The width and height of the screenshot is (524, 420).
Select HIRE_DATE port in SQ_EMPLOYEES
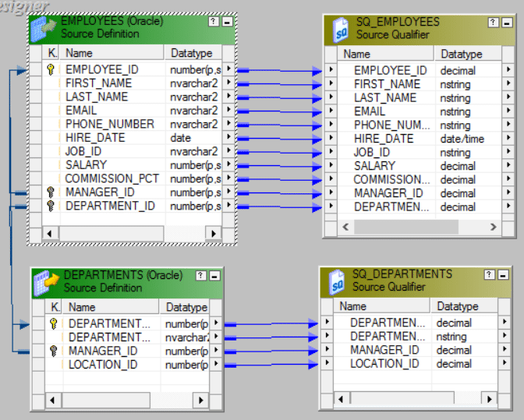tap(420, 139)
